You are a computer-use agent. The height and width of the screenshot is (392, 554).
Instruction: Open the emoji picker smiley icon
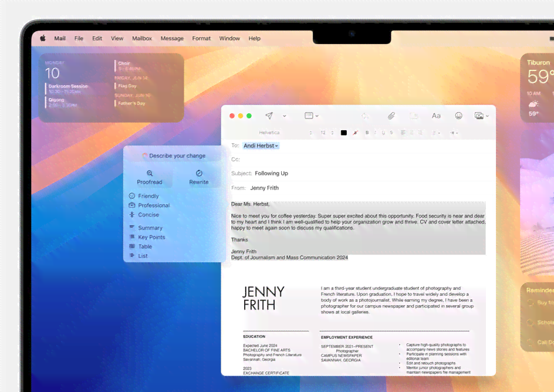click(x=458, y=116)
